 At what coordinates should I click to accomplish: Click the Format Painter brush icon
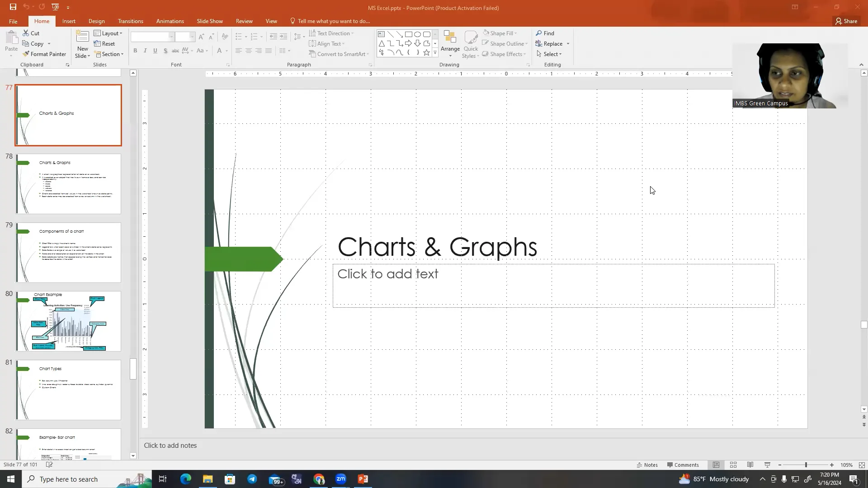coord(26,54)
